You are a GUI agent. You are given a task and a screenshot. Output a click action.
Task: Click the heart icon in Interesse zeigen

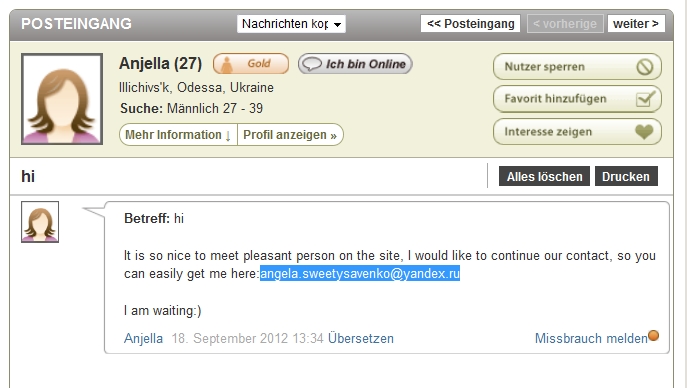(644, 131)
